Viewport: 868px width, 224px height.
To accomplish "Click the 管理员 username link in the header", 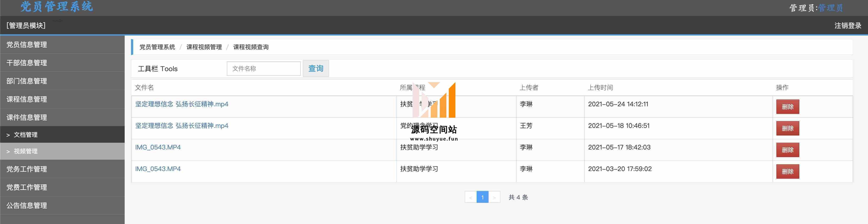I will pos(830,8).
